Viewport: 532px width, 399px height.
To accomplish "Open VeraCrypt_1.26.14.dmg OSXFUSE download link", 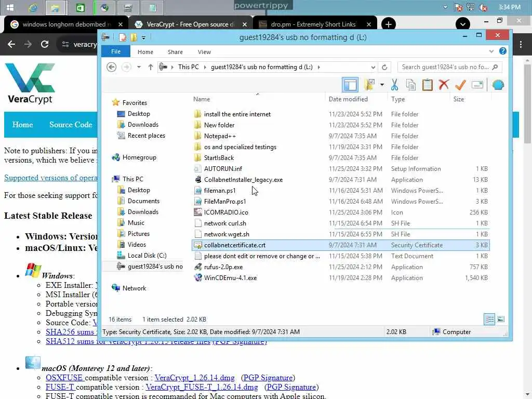I will [x=194, y=378].
